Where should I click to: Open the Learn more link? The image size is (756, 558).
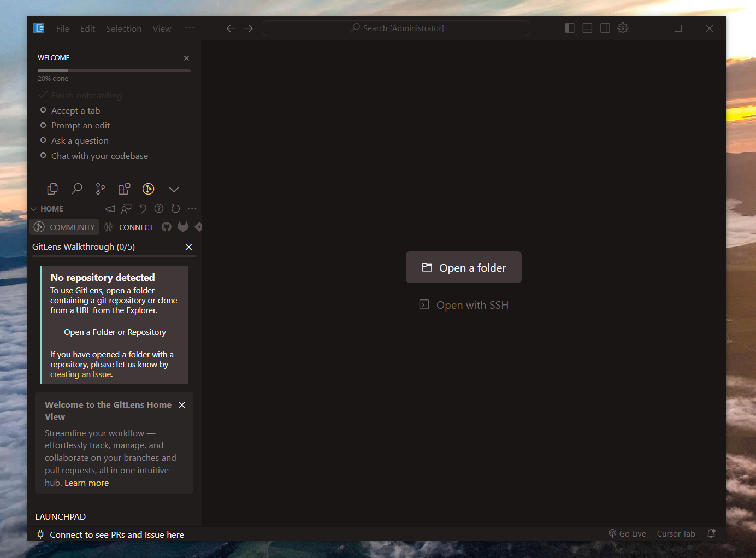(86, 483)
